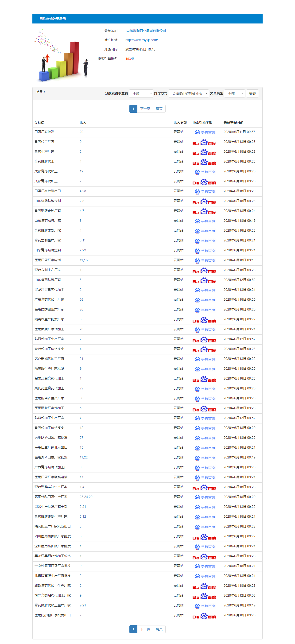295x644 pixels.
Task: Jump to last page via bottom 尾页
Action: 159,629
